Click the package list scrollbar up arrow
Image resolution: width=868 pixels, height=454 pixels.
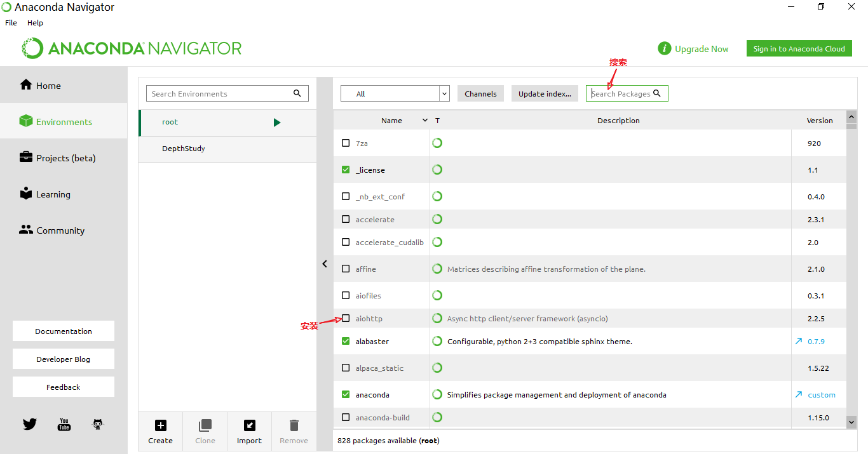tap(851, 117)
